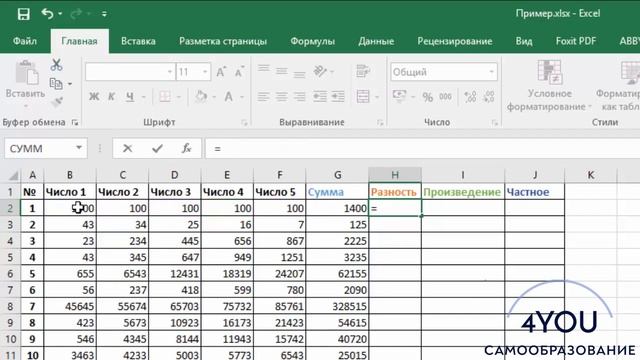
Task: Open the Данные ribbon tab
Action: (x=376, y=41)
